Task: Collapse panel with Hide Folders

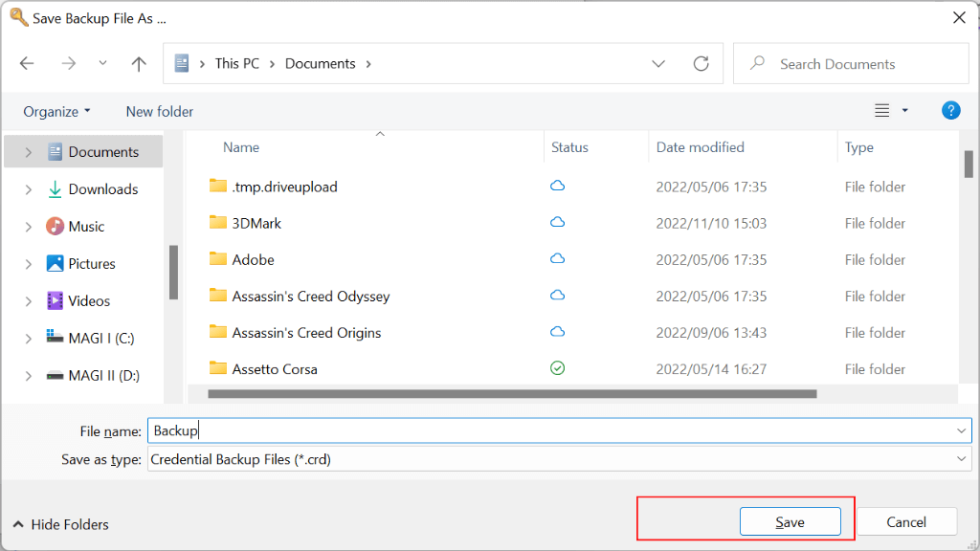Action: pyautogui.click(x=60, y=524)
